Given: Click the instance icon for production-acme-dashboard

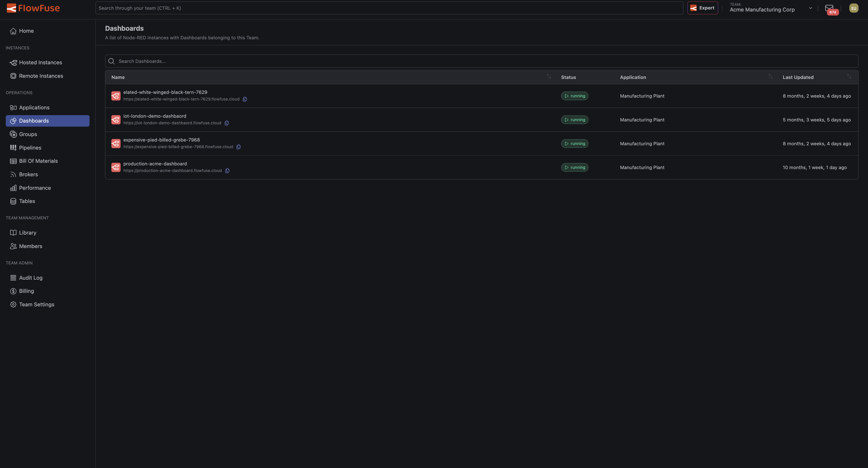Looking at the screenshot, I should point(116,167).
